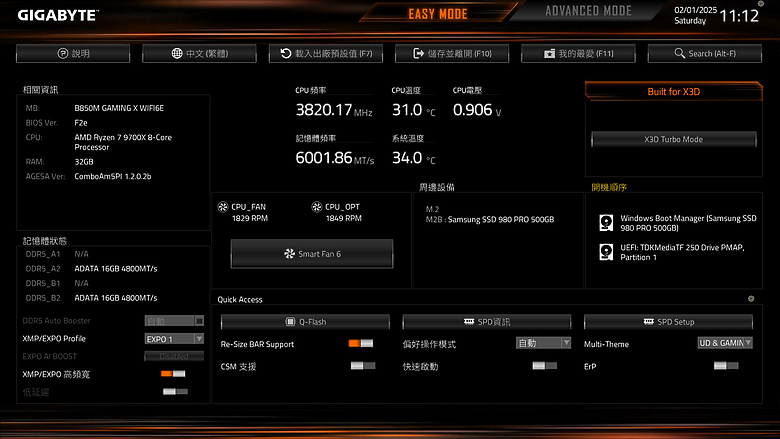
Task: Toggle CSM 支援 switch
Action: point(363,366)
